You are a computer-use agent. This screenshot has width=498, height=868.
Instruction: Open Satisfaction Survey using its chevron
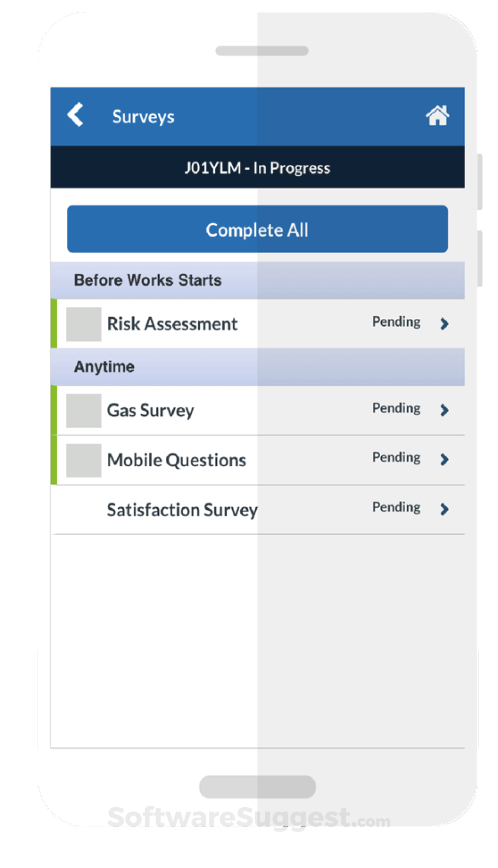444,509
